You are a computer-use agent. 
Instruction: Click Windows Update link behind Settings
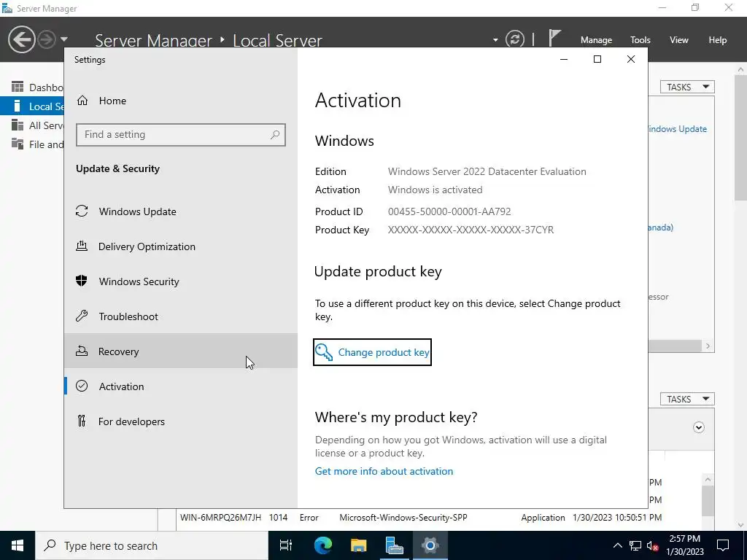click(678, 129)
